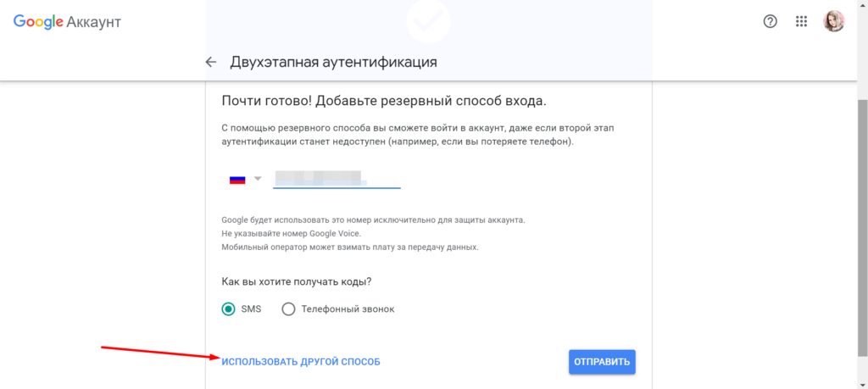868x389 pixels.
Task: Click the colorful Google logo
Action: 38,22
